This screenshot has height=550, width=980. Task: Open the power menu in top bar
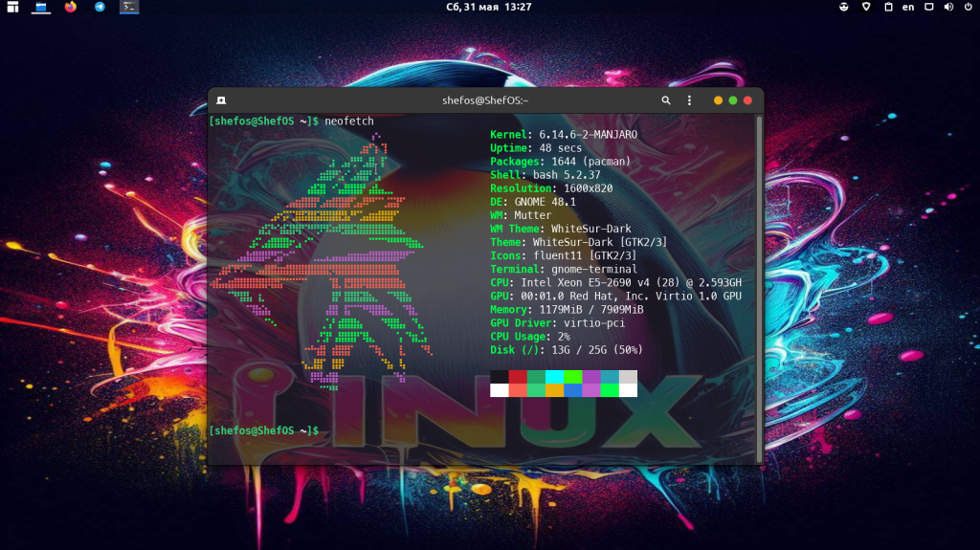tap(969, 7)
